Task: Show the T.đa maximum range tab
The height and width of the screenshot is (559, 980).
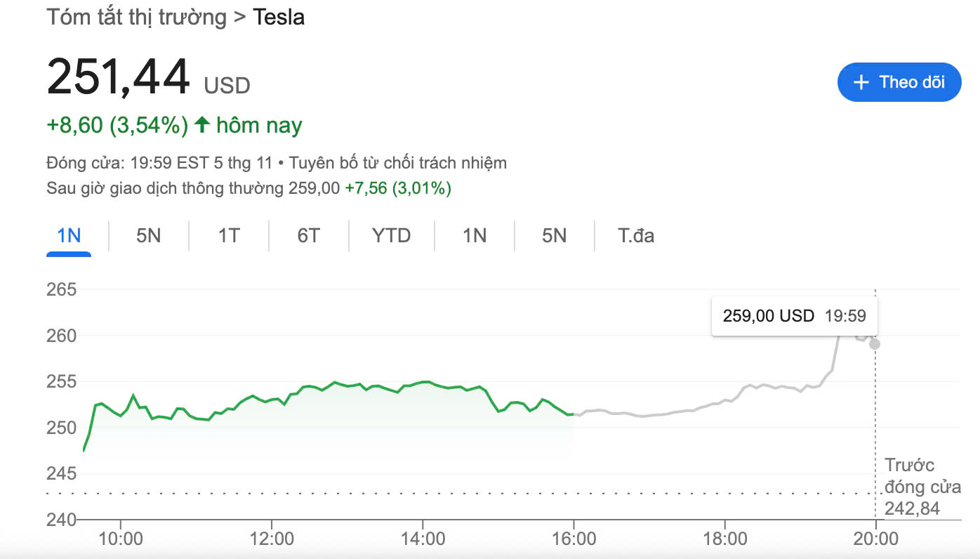Action: [636, 235]
